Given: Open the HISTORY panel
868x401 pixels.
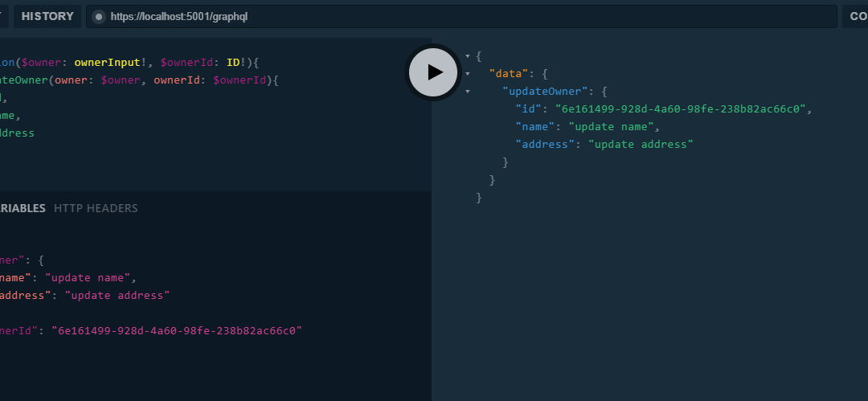Looking at the screenshot, I should 47,17.
